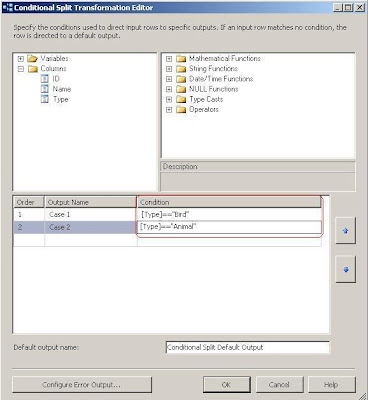Select Variables tree label
The width and height of the screenshot is (368, 400).
coord(54,58)
